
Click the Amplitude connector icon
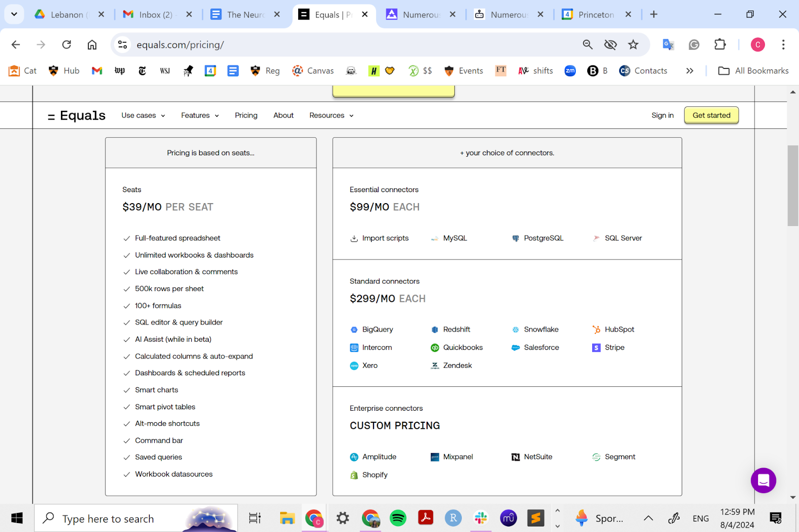click(x=354, y=457)
